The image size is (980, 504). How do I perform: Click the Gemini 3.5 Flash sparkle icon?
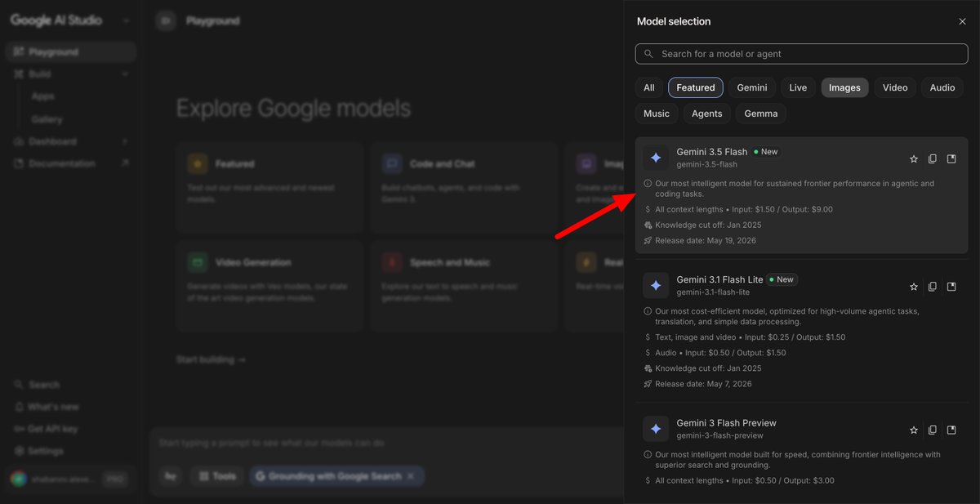656,158
